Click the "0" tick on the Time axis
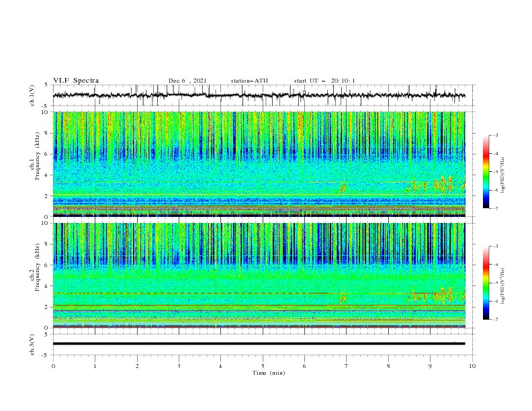Image resolution: width=532 pixels, height=411 pixels. [x=53, y=366]
